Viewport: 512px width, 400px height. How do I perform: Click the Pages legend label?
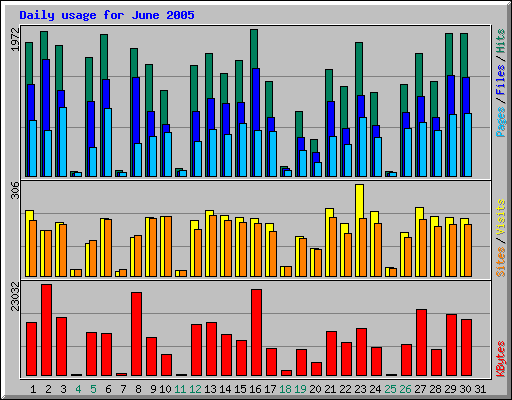tap(501, 122)
